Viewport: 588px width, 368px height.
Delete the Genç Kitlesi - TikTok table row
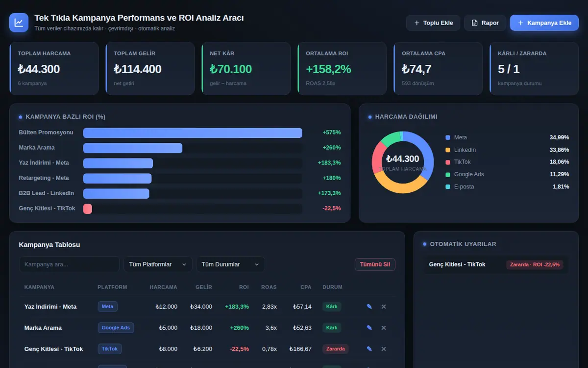coord(384,349)
